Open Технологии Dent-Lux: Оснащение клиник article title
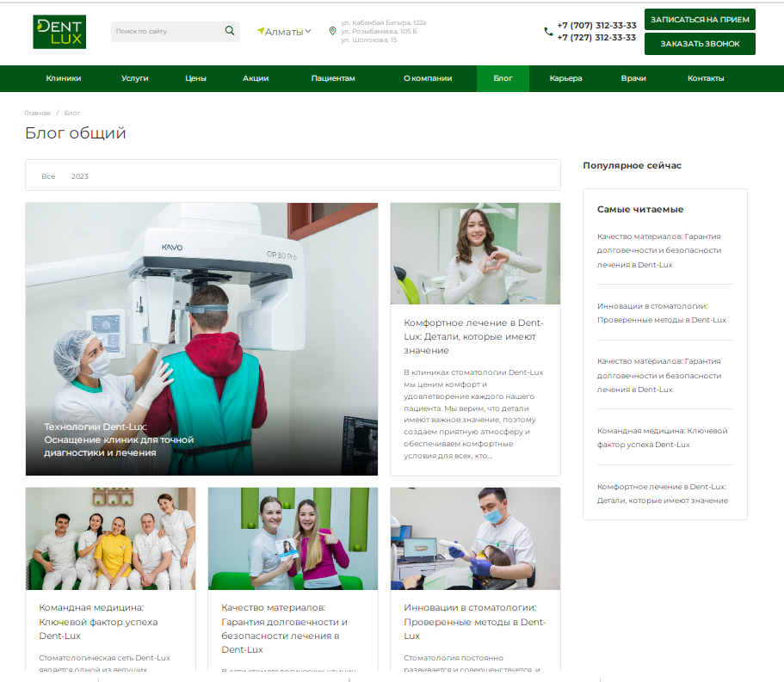This screenshot has width=784, height=682. [119, 439]
